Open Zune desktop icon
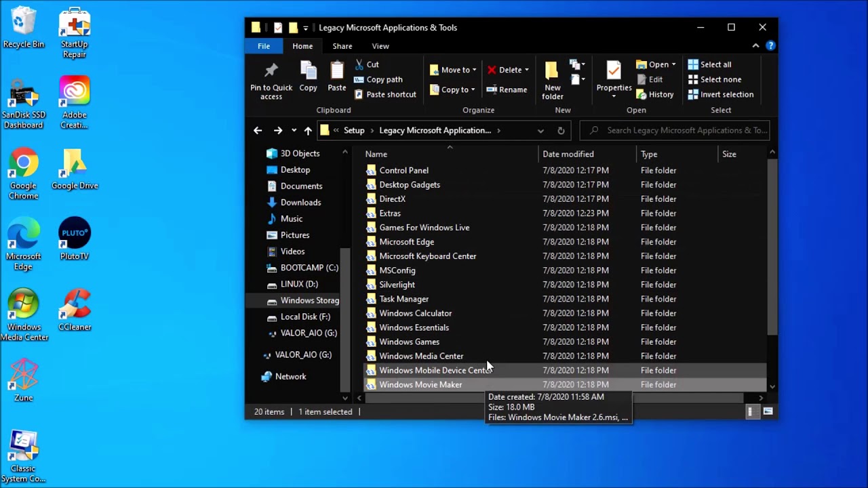 23,380
